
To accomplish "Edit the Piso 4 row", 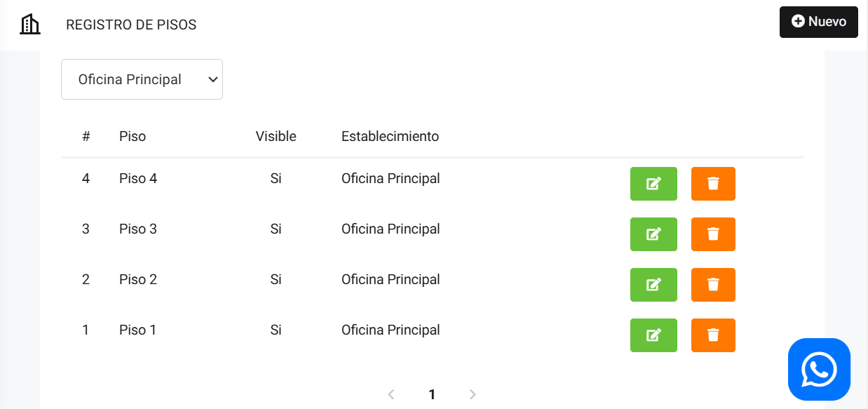I will click(653, 184).
